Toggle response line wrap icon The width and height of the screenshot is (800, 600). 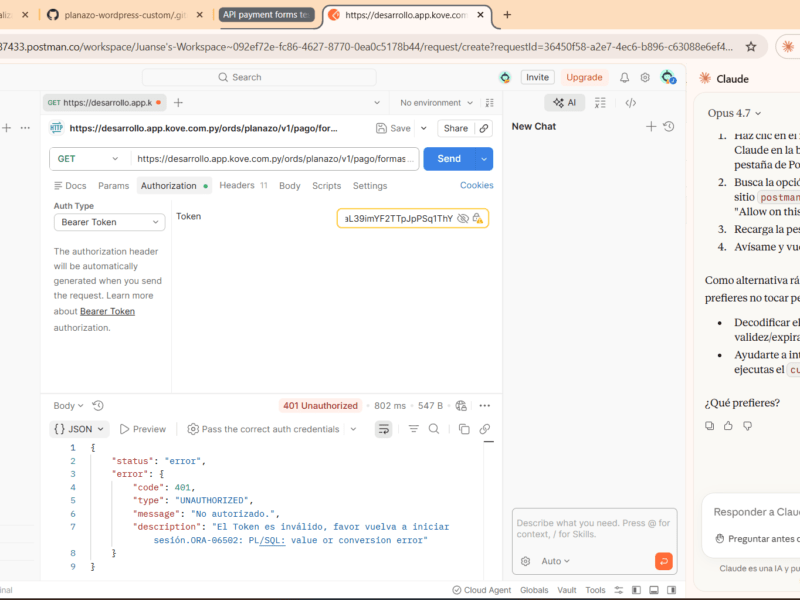click(x=383, y=429)
